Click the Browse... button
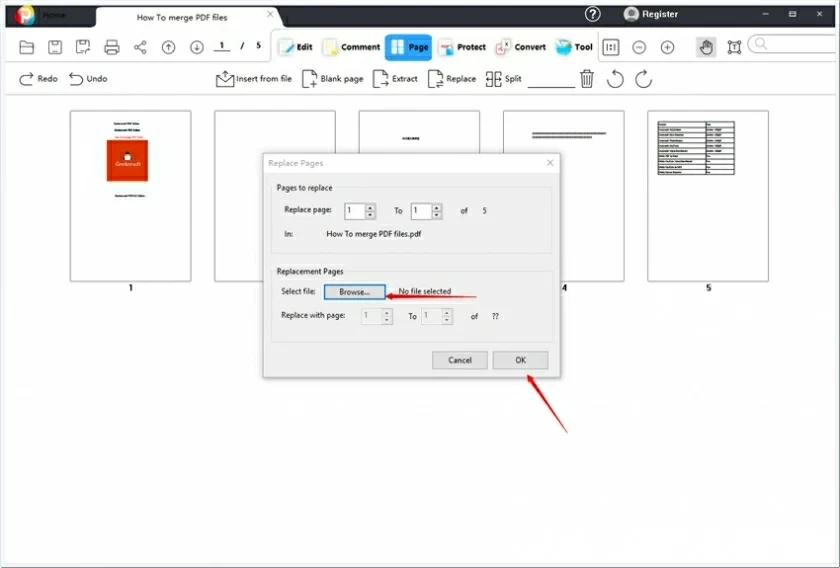 point(355,292)
